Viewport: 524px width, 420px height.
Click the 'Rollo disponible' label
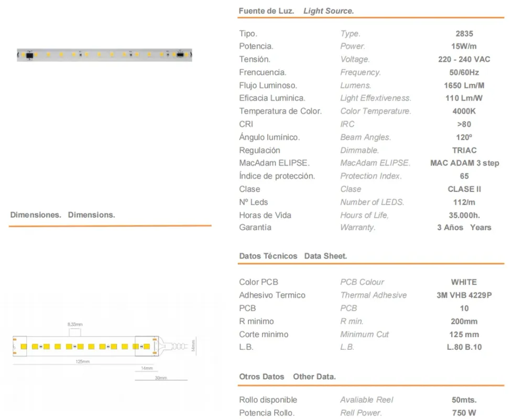(268, 400)
